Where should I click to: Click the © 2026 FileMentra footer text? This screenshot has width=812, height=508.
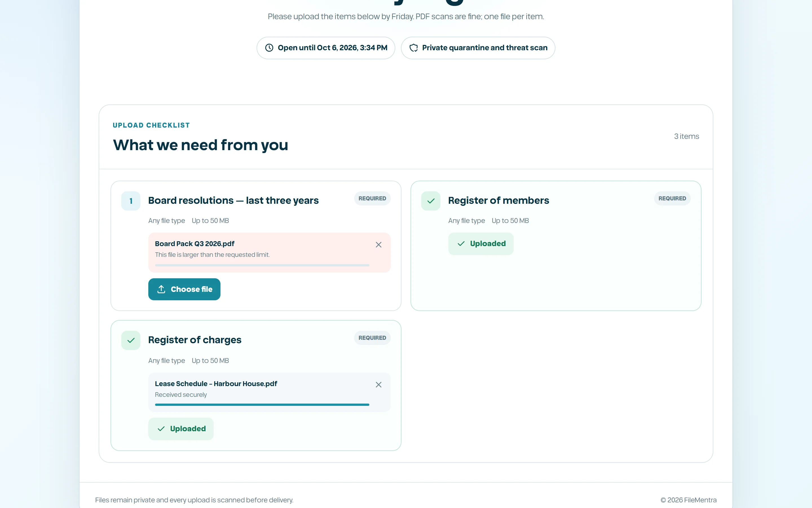point(689,500)
